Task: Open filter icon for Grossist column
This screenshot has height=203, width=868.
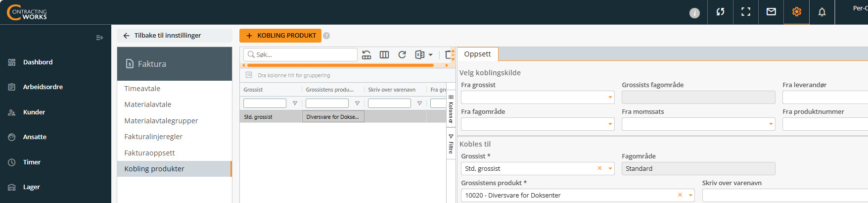Action: [295, 103]
